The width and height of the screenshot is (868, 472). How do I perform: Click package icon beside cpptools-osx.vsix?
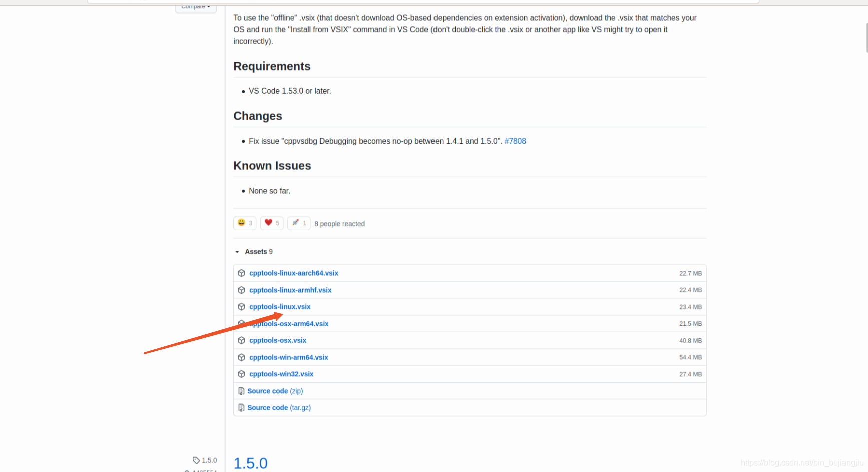[x=241, y=340]
